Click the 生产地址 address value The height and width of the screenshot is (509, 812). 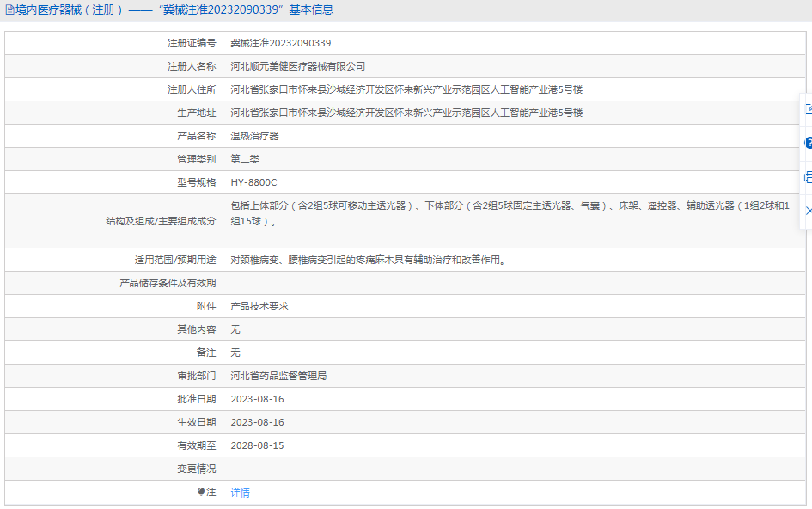click(406, 113)
